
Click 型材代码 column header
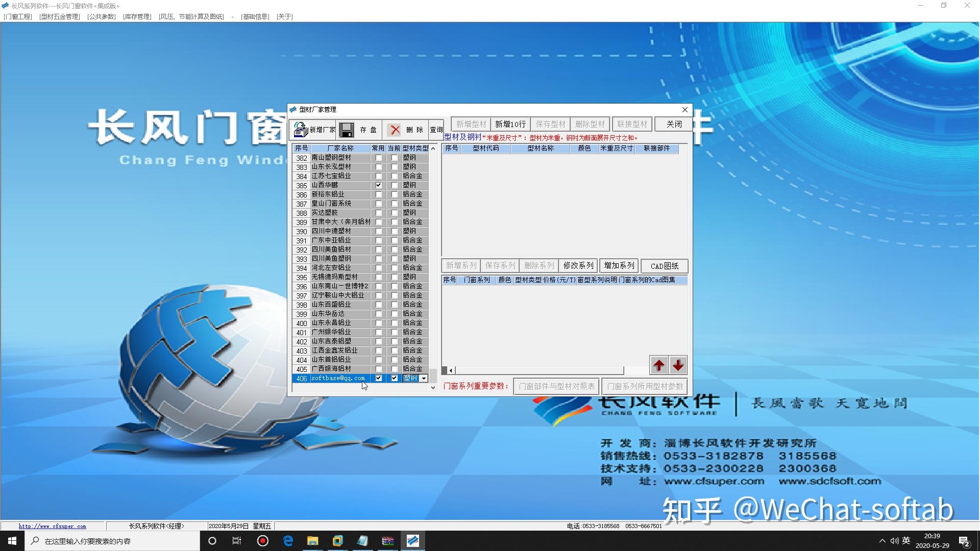point(485,148)
